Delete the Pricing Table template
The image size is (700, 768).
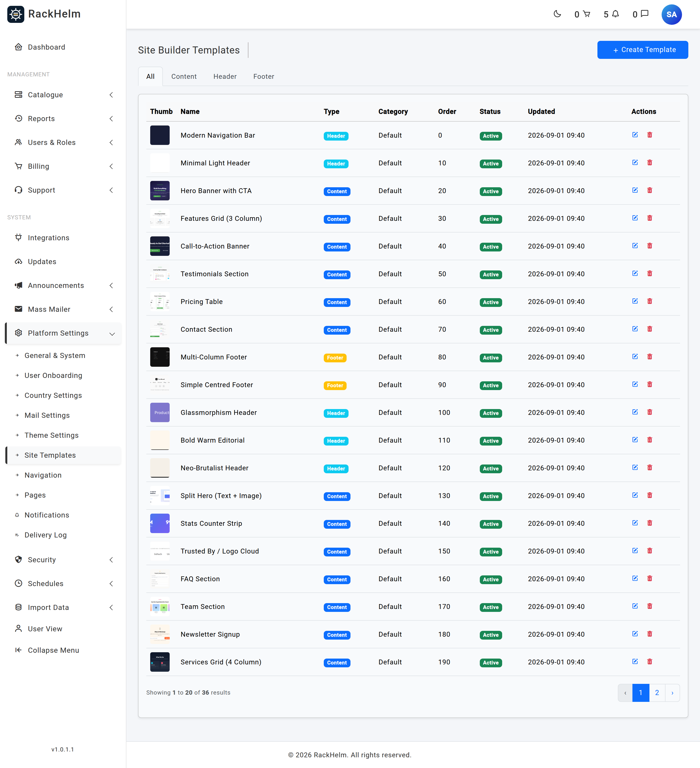tap(650, 301)
